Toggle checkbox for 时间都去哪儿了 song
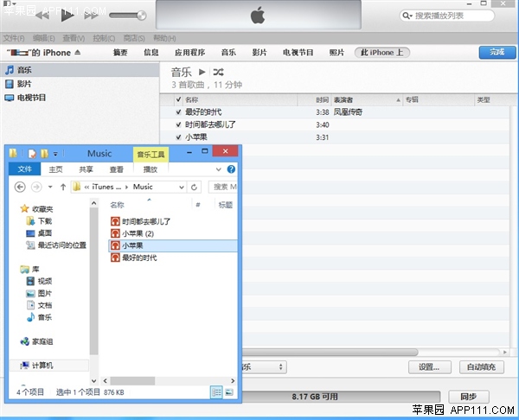 178,124
